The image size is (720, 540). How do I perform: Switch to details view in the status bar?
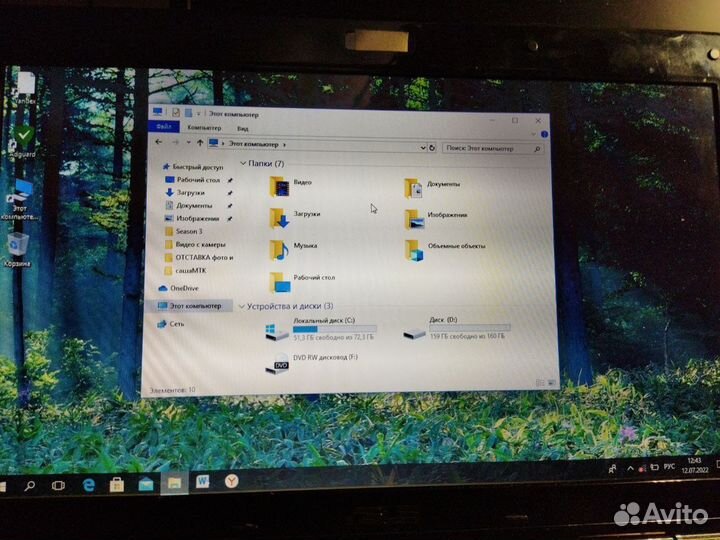tap(540, 382)
